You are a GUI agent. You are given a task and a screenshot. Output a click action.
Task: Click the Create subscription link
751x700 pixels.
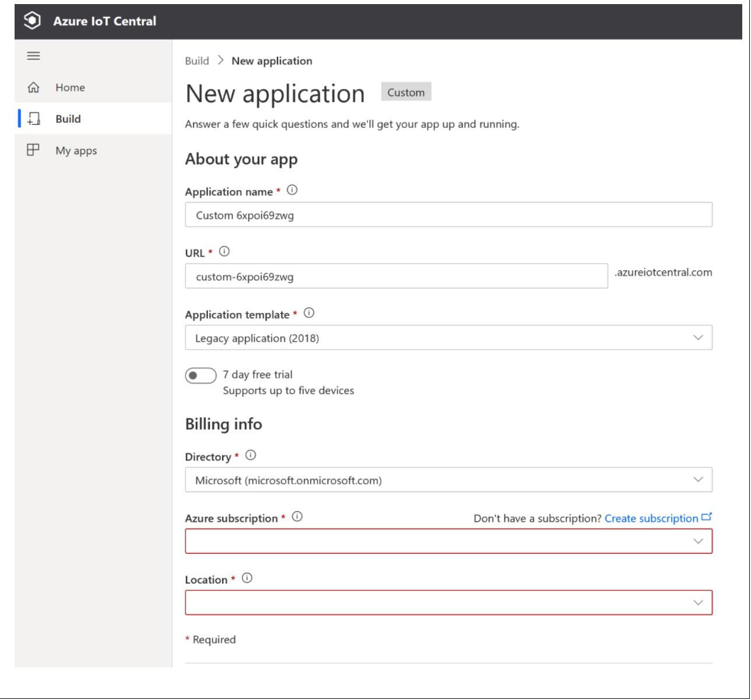coord(651,518)
